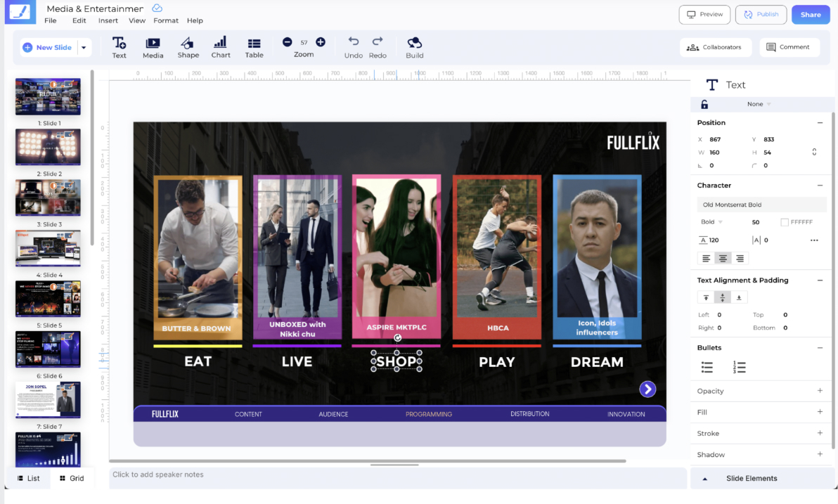Set vertical alignment to top
Screen dimensions: 838x504
[706, 298]
